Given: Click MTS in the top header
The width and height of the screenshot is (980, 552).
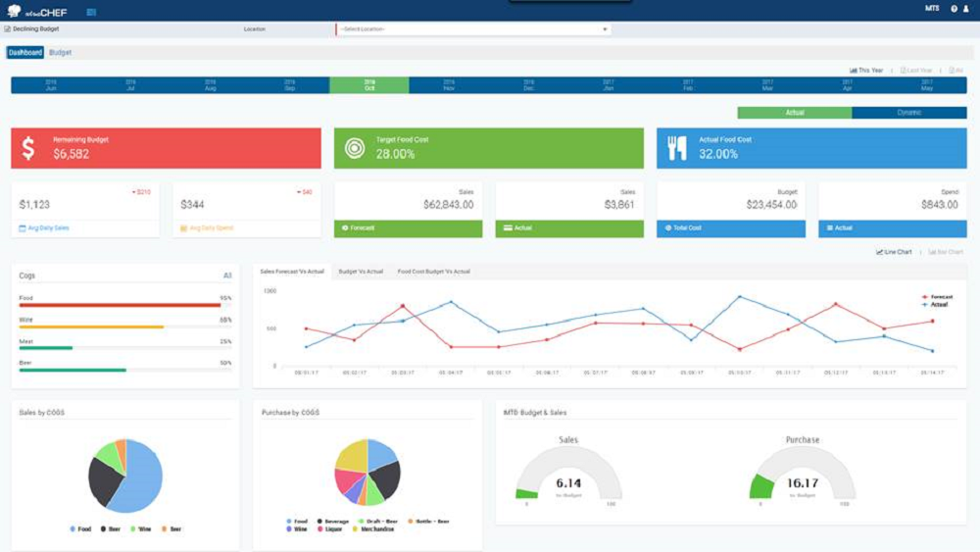Looking at the screenshot, I should pyautogui.click(x=932, y=9).
